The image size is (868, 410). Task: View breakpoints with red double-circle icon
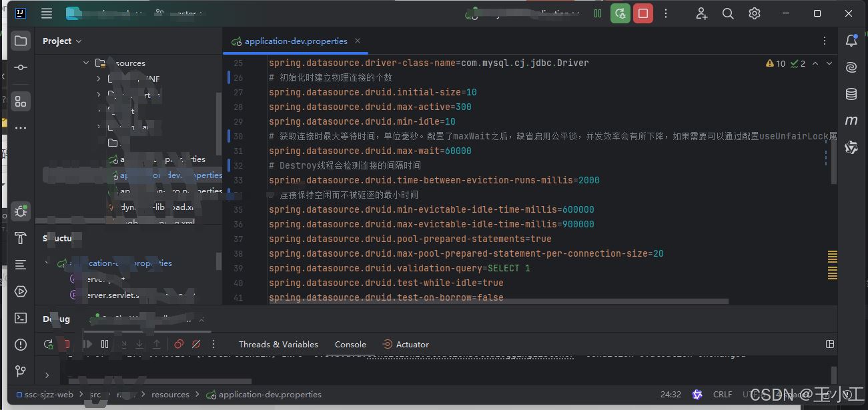coord(179,345)
